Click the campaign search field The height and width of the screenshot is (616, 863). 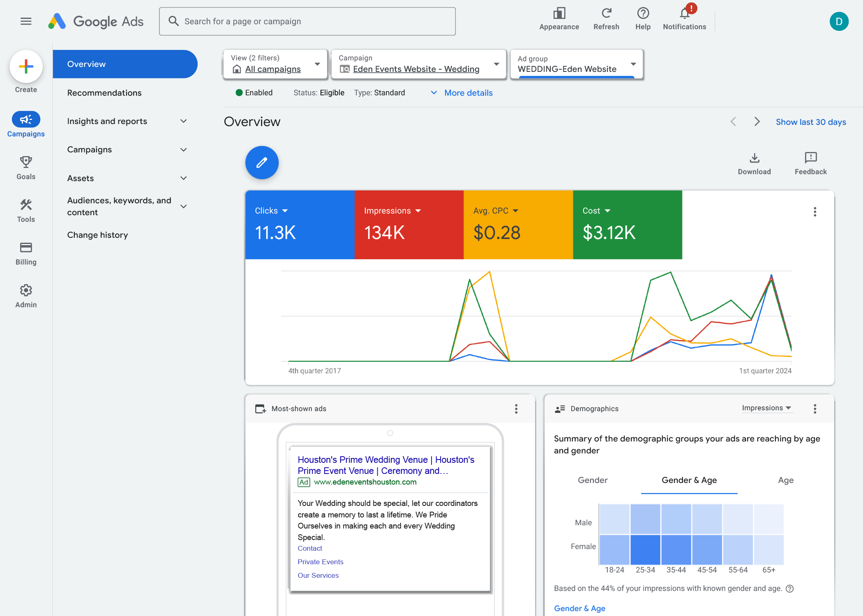tap(307, 21)
